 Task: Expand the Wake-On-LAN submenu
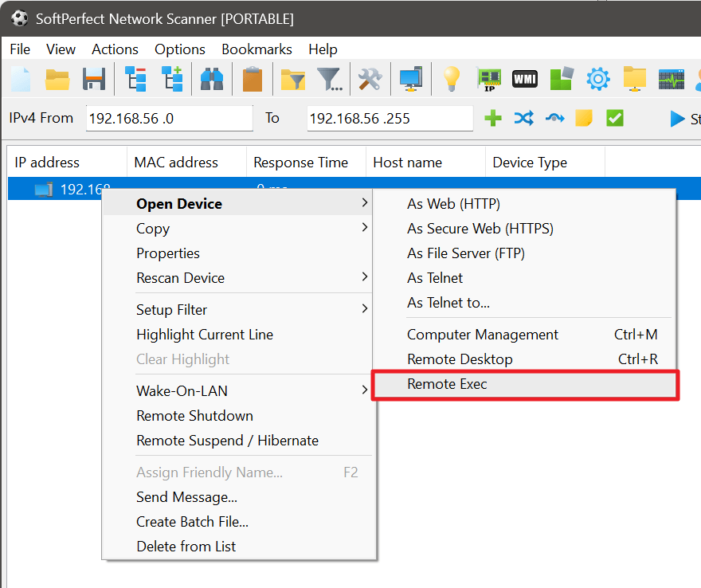coord(238,391)
